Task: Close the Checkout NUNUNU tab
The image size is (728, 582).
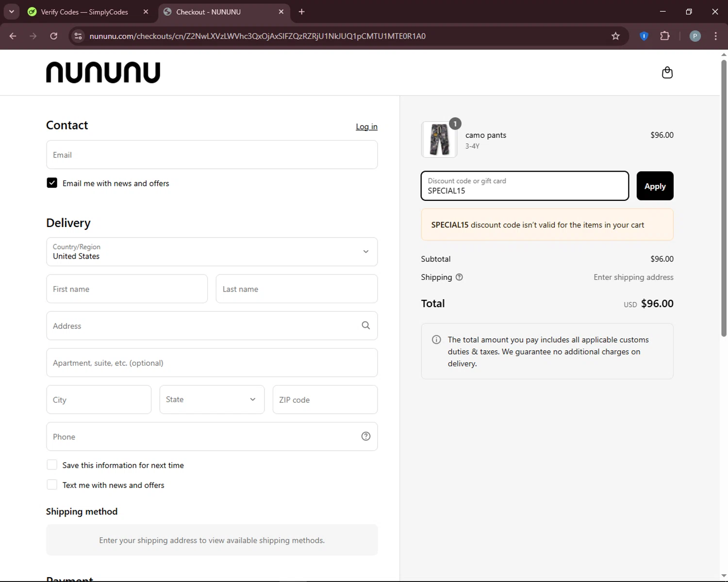Action: coord(281,12)
